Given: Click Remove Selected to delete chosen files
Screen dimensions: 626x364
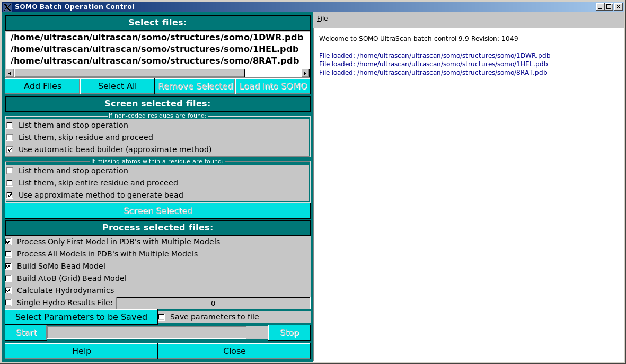Looking at the screenshot, I should click(195, 86).
